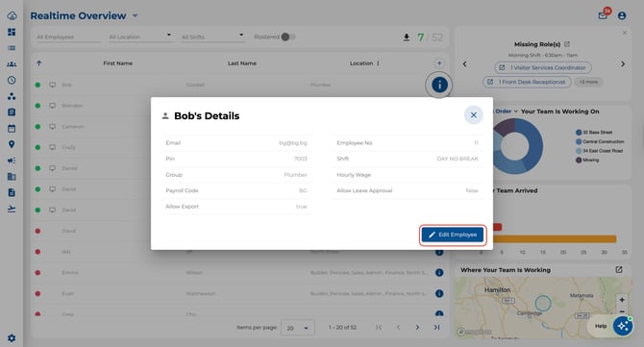644x347 pixels.
Task: Click the green status dot for Brendon
Action: click(x=37, y=106)
